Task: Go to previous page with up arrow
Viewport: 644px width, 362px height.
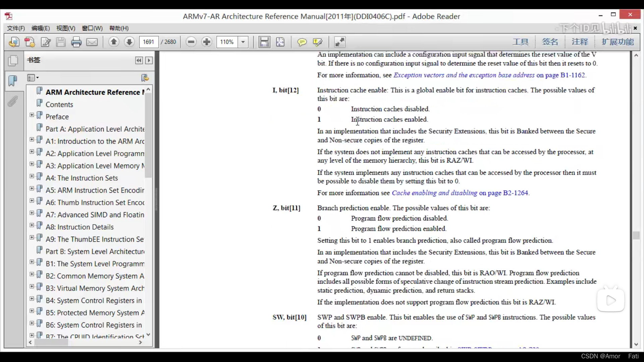Action: 114,42
